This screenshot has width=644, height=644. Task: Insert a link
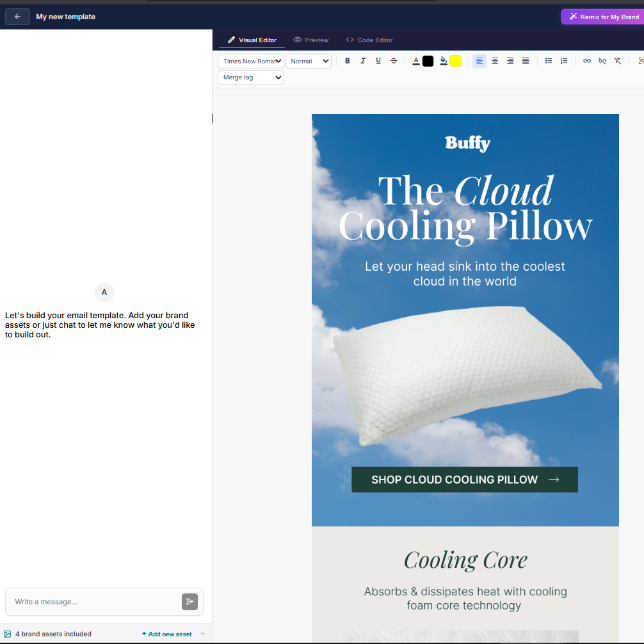(587, 61)
